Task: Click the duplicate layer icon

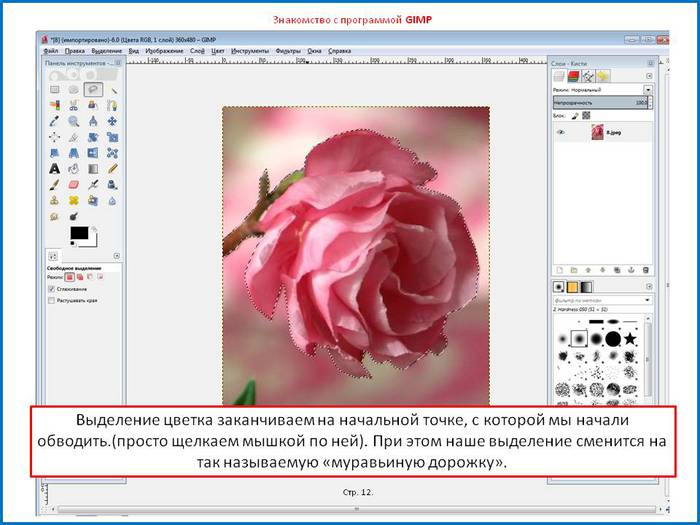Action: click(x=617, y=270)
